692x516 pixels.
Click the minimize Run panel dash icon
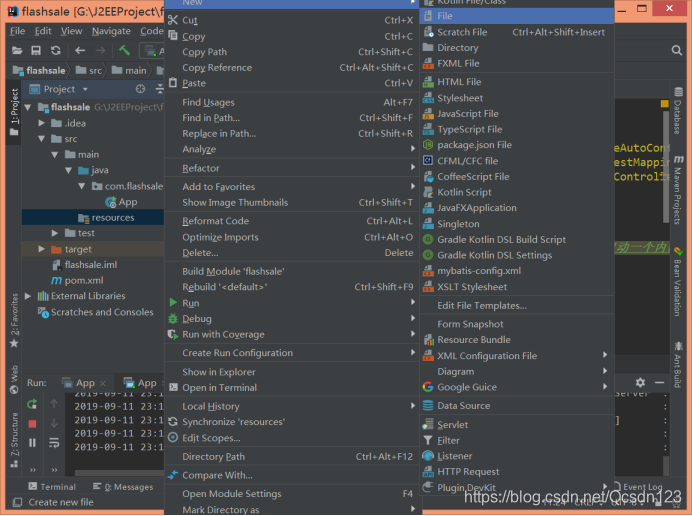(659, 383)
